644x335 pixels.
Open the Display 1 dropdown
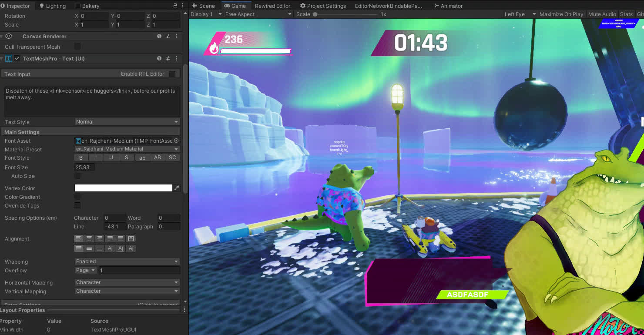[206, 14]
